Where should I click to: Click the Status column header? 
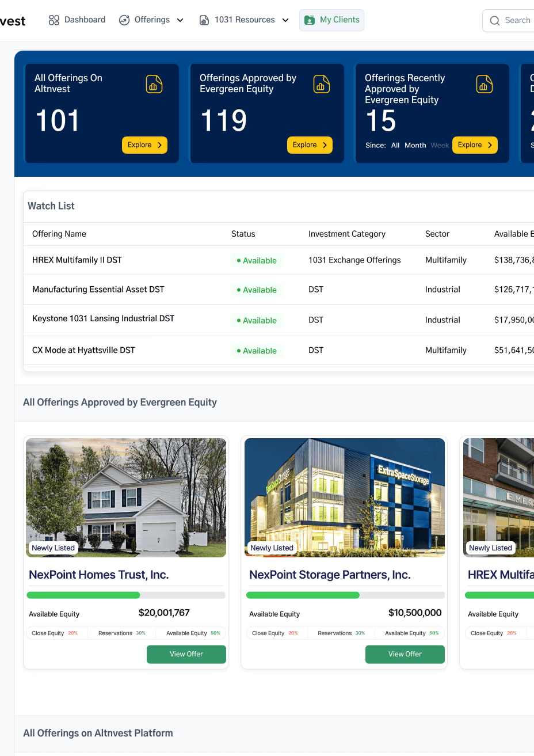(x=243, y=234)
